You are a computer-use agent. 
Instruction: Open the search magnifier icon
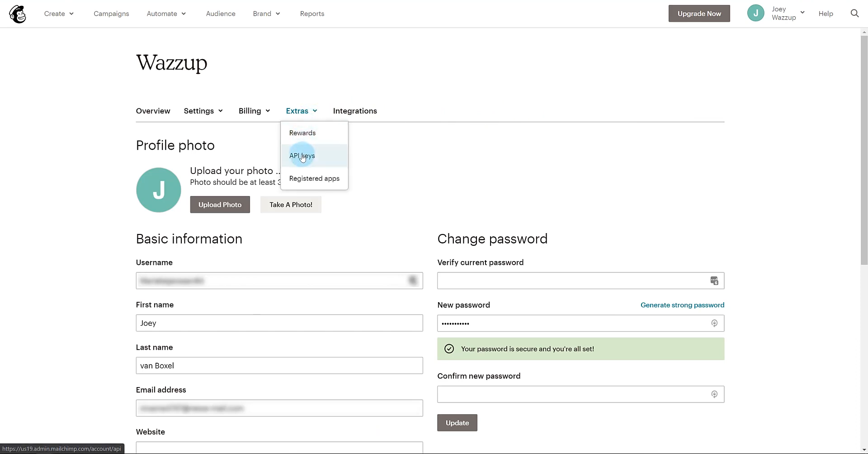tap(854, 14)
